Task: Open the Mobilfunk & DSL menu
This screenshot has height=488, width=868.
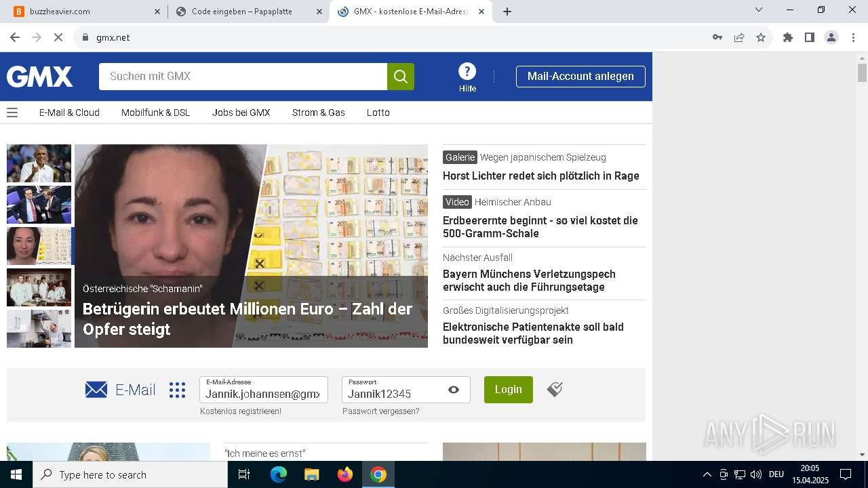Action: click(x=155, y=113)
